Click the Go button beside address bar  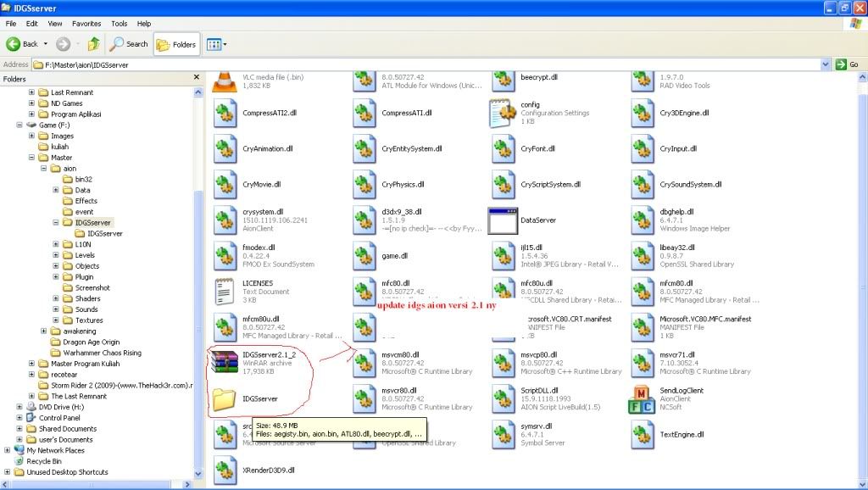pyautogui.click(x=847, y=64)
